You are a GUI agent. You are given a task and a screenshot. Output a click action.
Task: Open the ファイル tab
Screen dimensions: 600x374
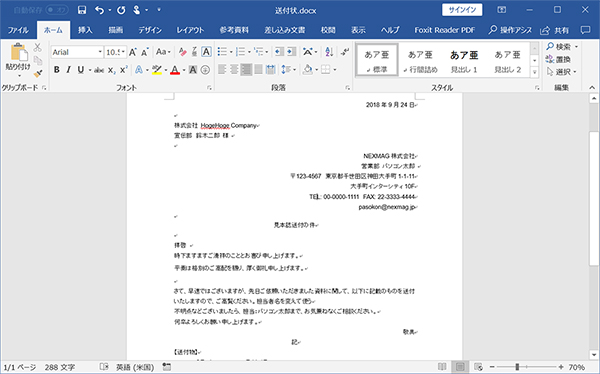click(x=18, y=30)
